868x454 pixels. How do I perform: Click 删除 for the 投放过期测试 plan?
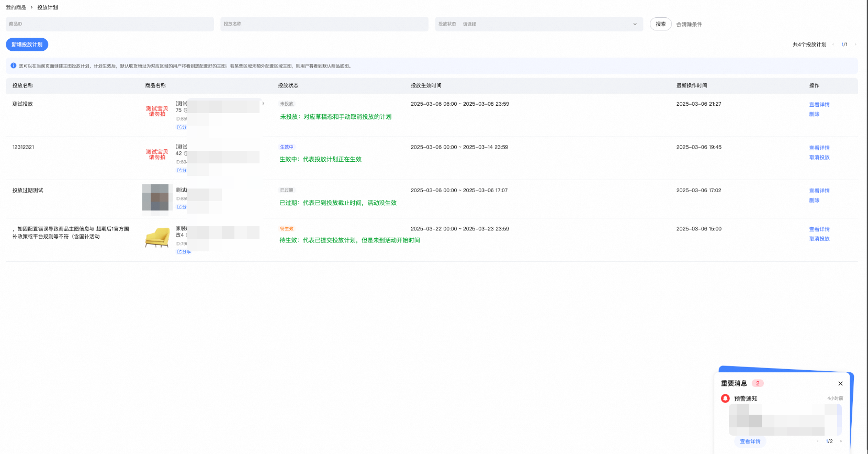click(x=814, y=200)
